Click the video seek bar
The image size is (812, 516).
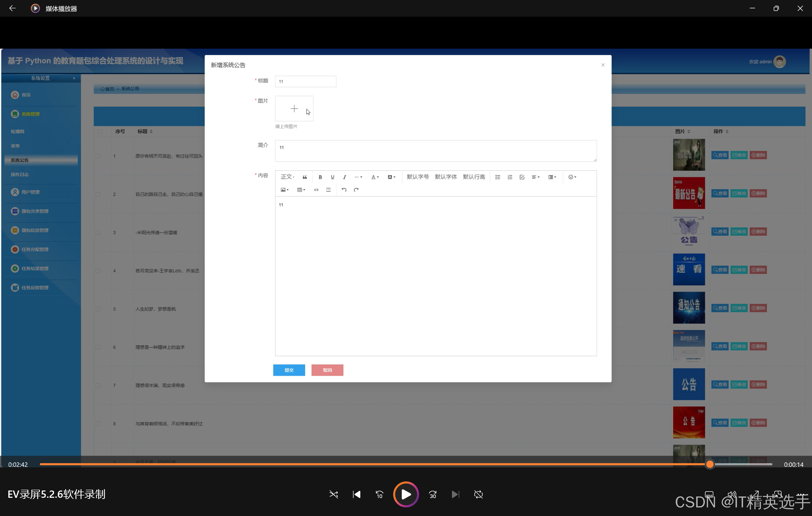(406, 464)
